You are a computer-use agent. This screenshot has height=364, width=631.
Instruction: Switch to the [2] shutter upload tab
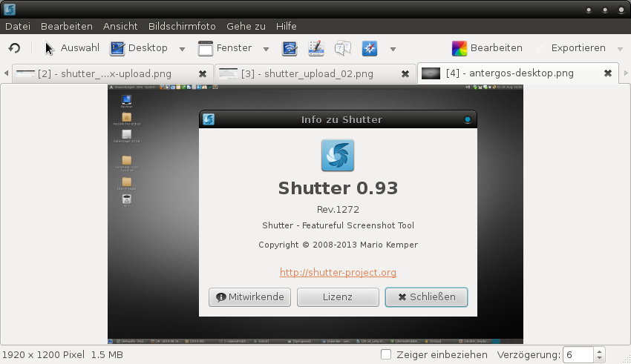(113, 74)
